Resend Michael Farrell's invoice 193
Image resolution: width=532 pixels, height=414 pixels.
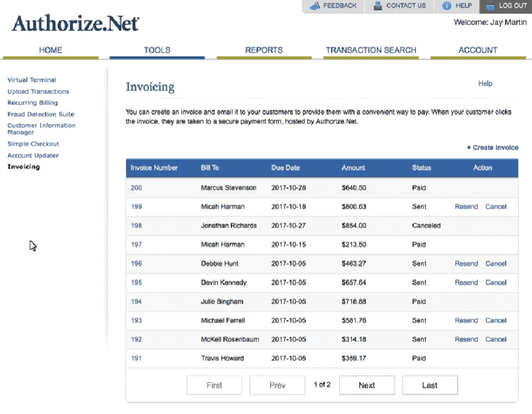coord(466,321)
